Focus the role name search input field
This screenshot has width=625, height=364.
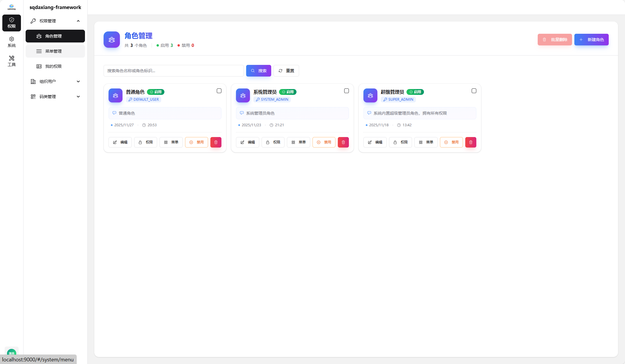(173, 71)
